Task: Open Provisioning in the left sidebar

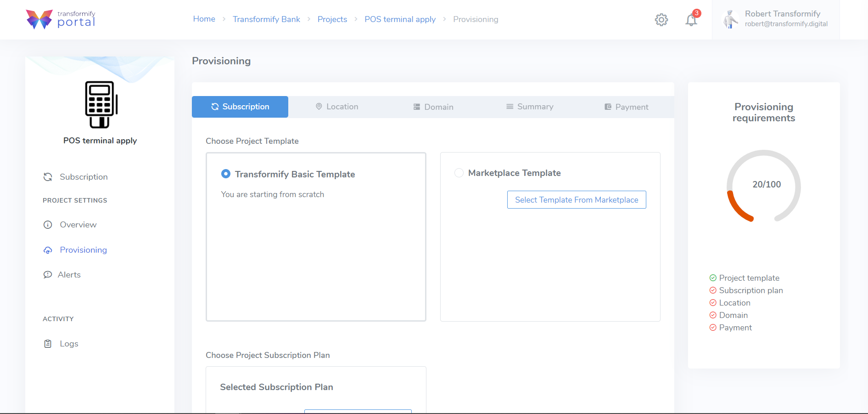Action: [x=83, y=250]
